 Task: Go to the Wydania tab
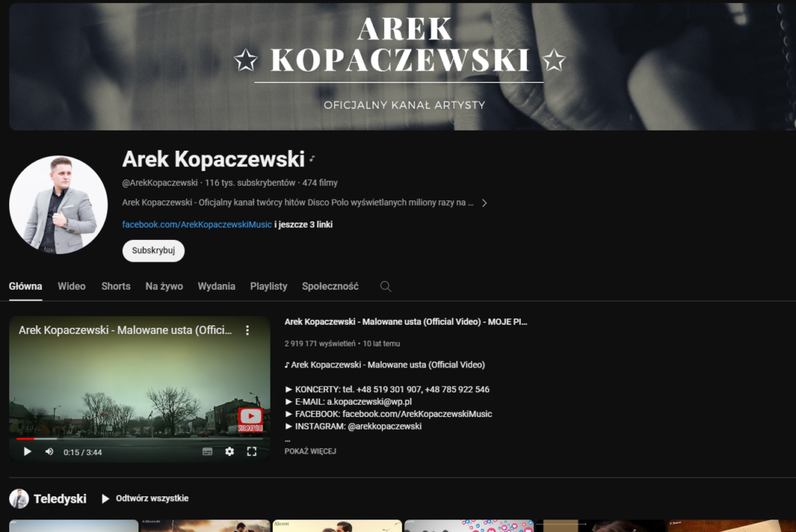pyautogui.click(x=216, y=286)
